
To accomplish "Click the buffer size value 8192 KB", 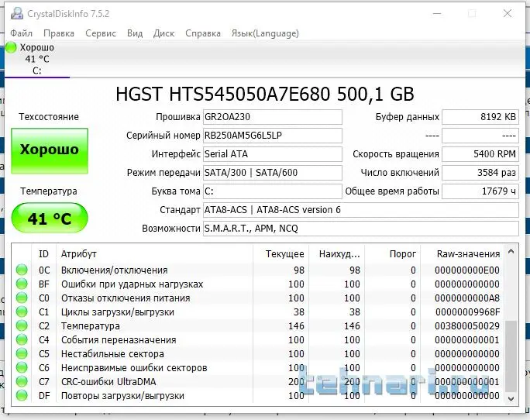I will click(x=480, y=117).
